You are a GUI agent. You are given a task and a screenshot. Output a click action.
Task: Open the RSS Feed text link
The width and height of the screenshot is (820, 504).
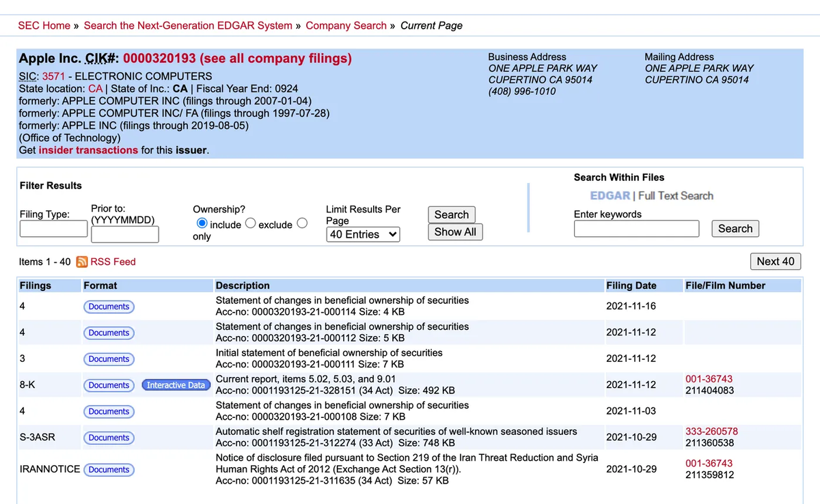click(x=113, y=262)
